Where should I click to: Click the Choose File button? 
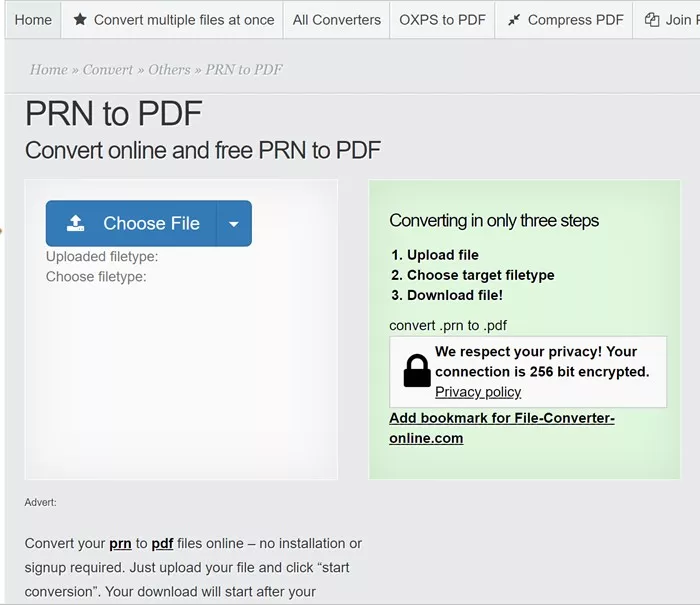(x=131, y=223)
